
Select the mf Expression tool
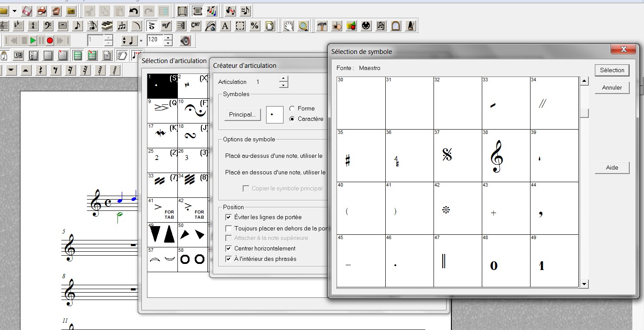[x=166, y=26]
